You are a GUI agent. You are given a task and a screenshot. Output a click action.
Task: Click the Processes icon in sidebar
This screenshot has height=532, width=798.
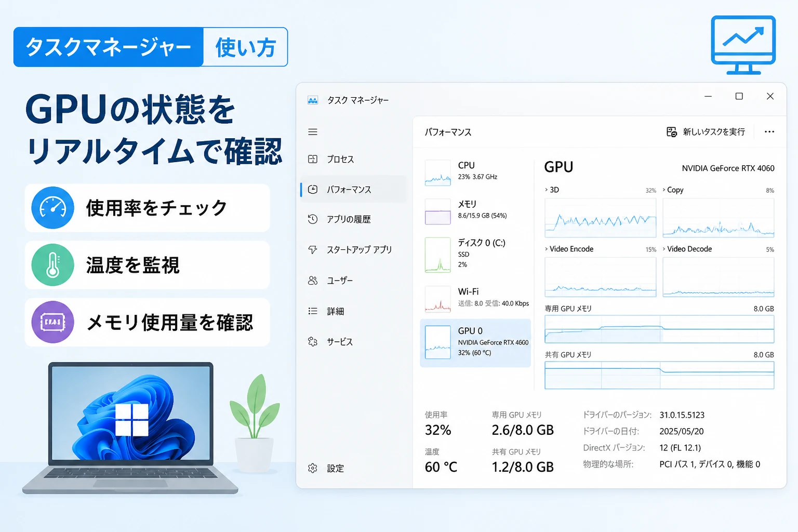point(313,159)
